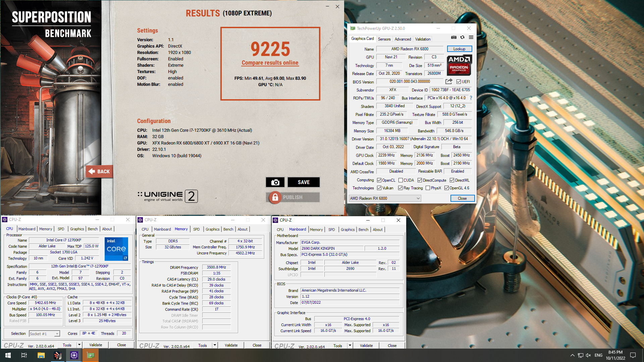644x362 pixels.
Task: Click the lock icon on Publish button
Action: click(275, 197)
